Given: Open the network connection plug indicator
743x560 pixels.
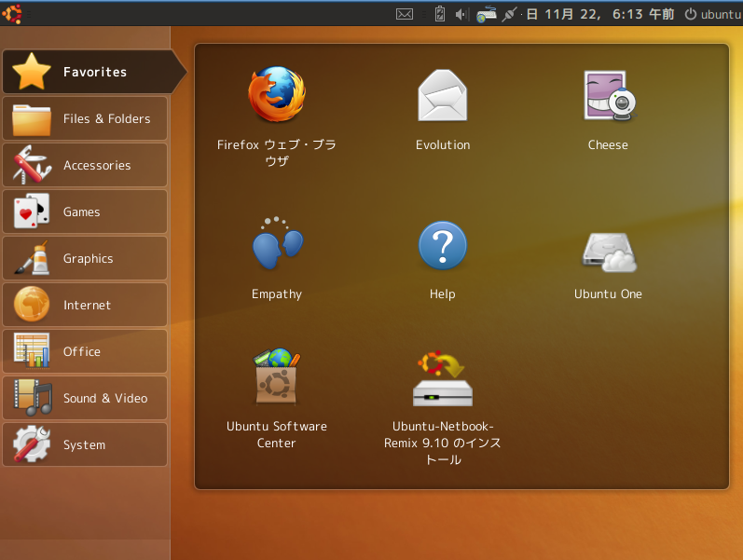Looking at the screenshot, I should pos(509,14).
